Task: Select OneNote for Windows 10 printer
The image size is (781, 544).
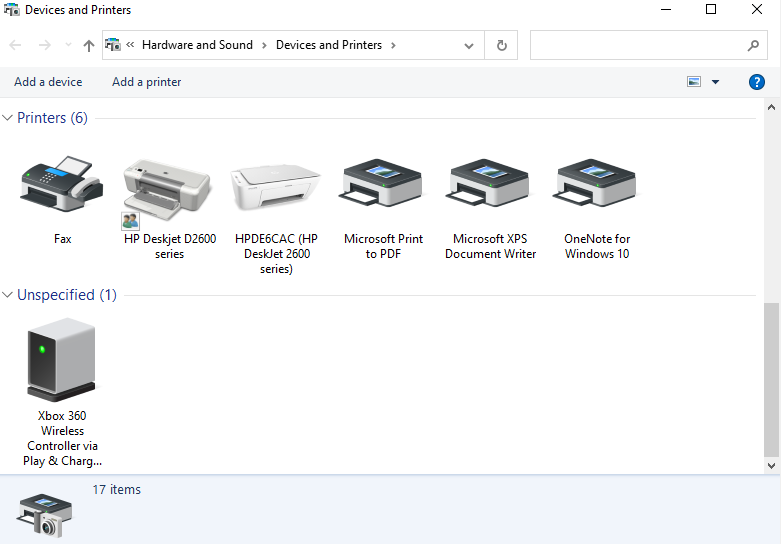Action: pos(597,183)
